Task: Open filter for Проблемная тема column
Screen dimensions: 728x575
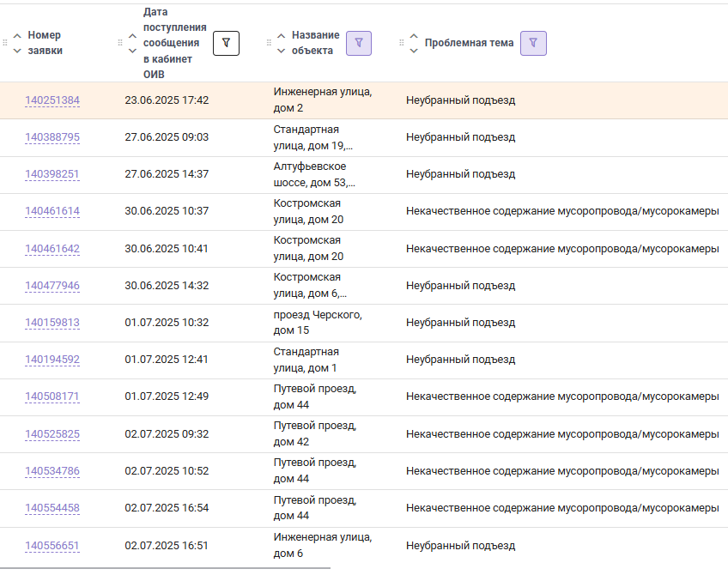Action: [x=533, y=43]
